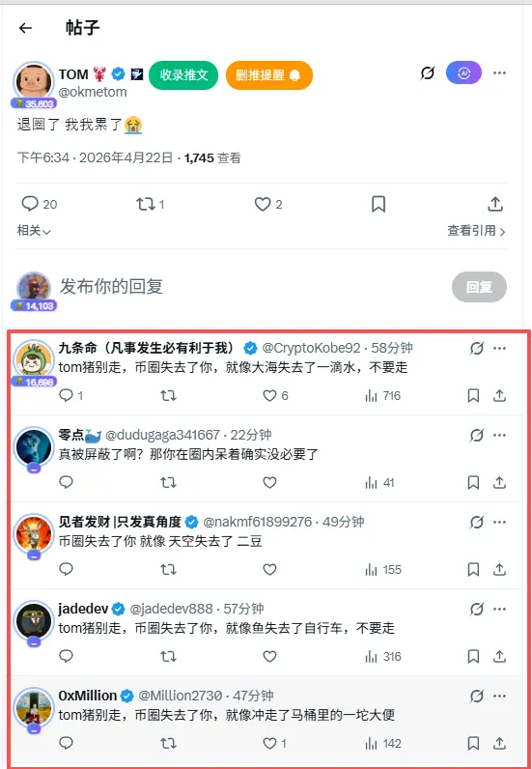The width and height of the screenshot is (532, 769).
Task: Open @CryptoKobe92 profile link
Action: pyautogui.click(x=311, y=348)
